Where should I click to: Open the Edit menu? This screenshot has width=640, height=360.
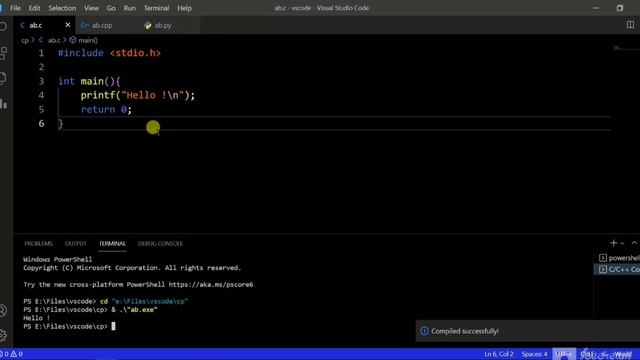point(34,8)
